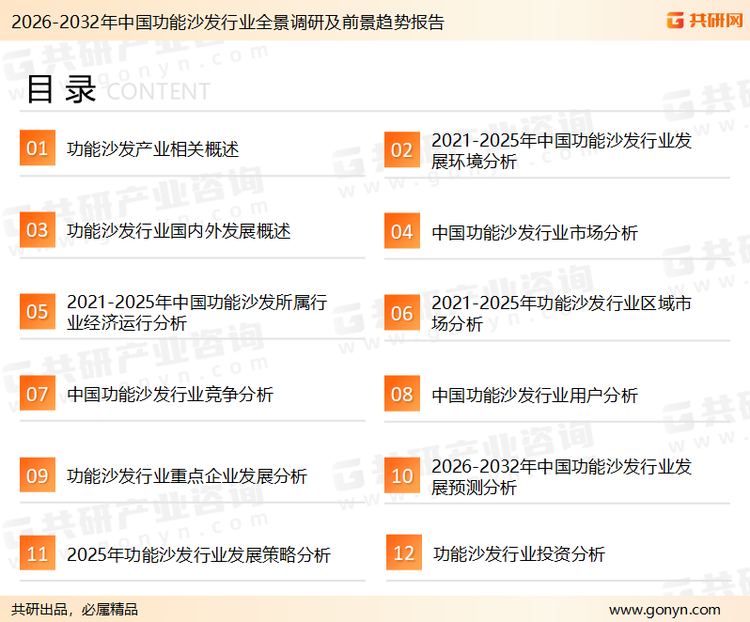Open the www.gonyn.com footer link
The image size is (750, 622).
coord(664,610)
